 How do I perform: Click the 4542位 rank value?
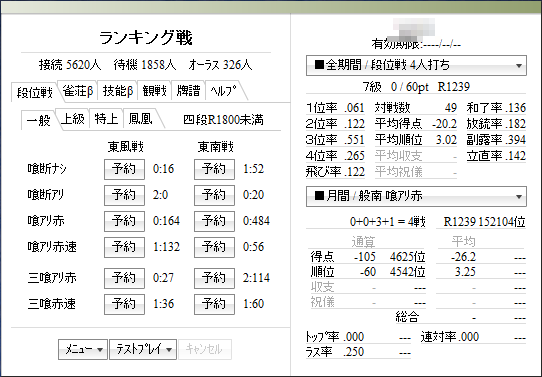click(x=408, y=272)
